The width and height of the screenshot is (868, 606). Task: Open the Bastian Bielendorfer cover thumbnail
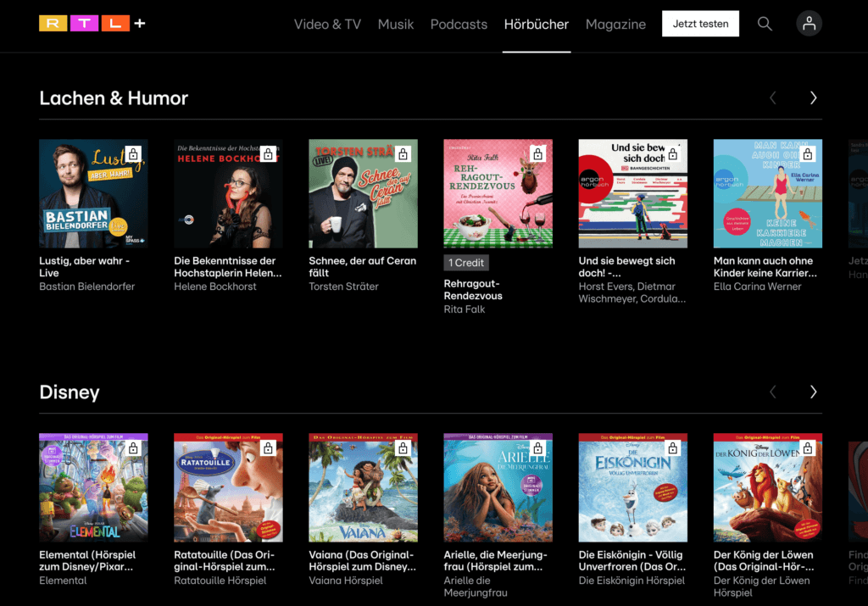(93, 194)
